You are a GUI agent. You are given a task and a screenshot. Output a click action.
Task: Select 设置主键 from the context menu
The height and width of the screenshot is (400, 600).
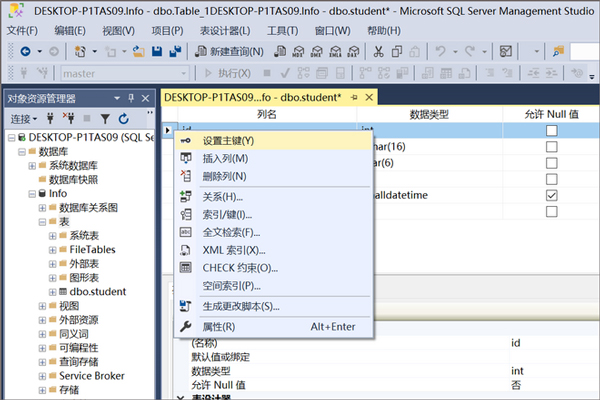(227, 141)
